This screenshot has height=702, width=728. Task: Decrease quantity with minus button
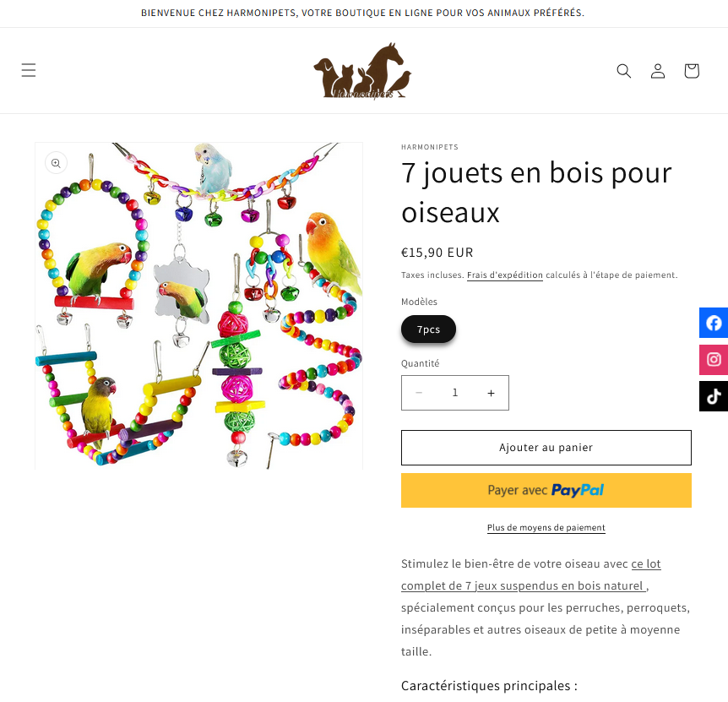(419, 393)
